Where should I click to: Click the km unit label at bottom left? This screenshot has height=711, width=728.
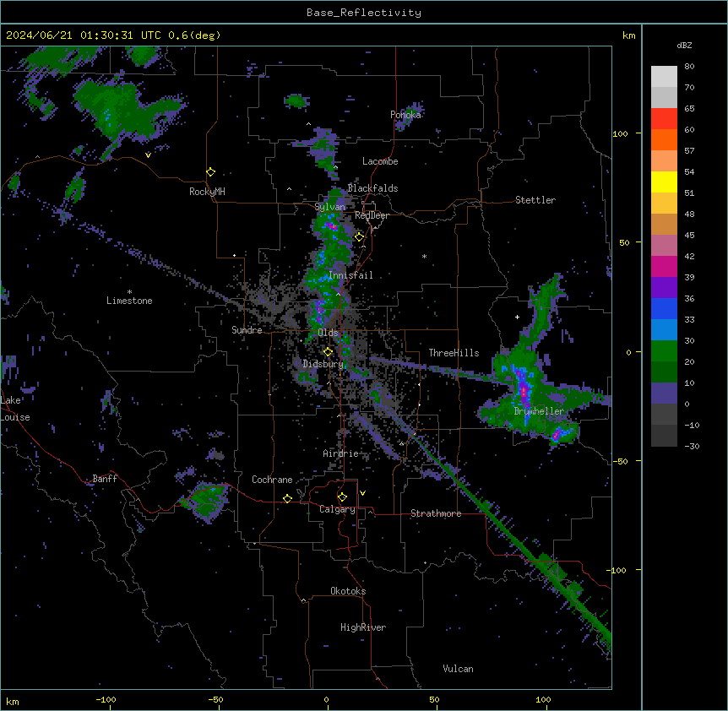click(13, 702)
